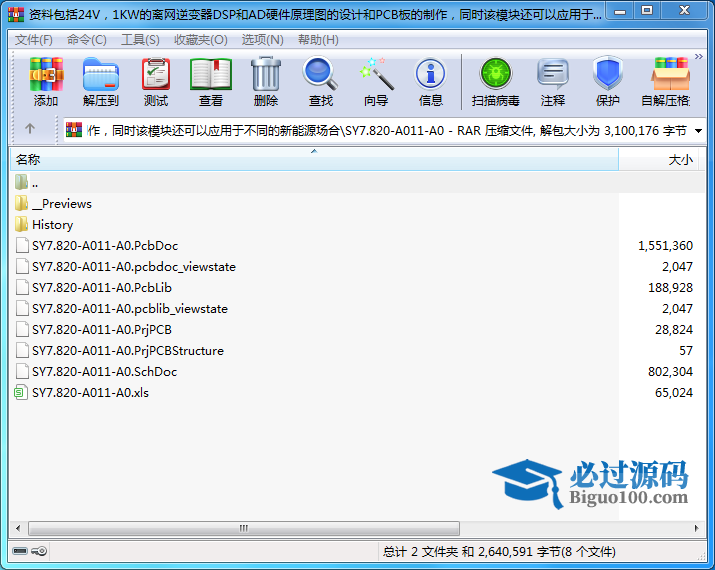The width and height of the screenshot is (715, 570).
Task: Click size value 188,928
Action: tap(670, 288)
